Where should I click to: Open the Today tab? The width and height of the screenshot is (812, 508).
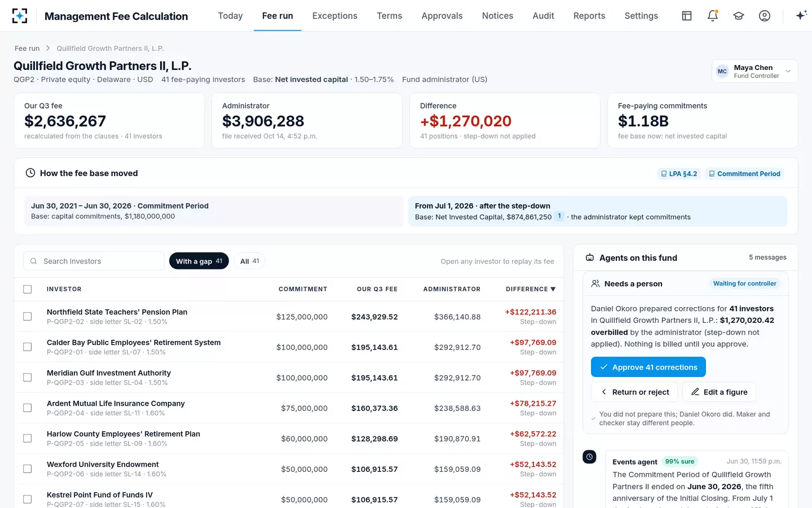click(x=231, y=16)
